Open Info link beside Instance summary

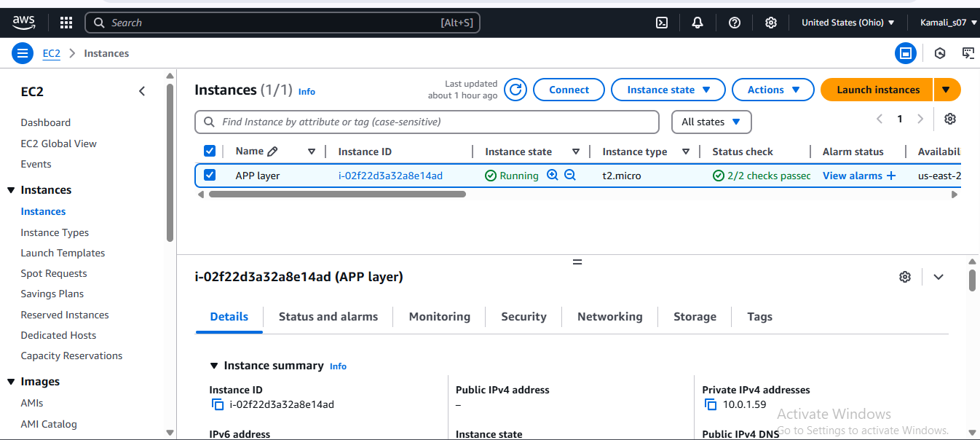click(x=338, y=366)
